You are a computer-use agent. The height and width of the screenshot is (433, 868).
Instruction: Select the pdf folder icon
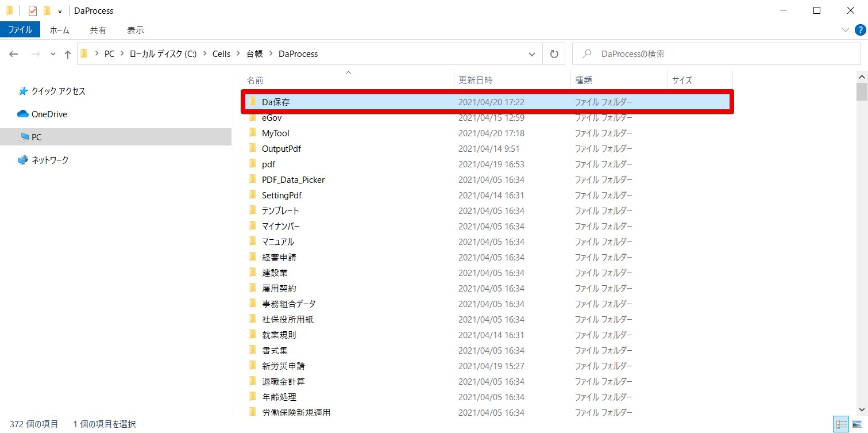(x=253, y=164)
